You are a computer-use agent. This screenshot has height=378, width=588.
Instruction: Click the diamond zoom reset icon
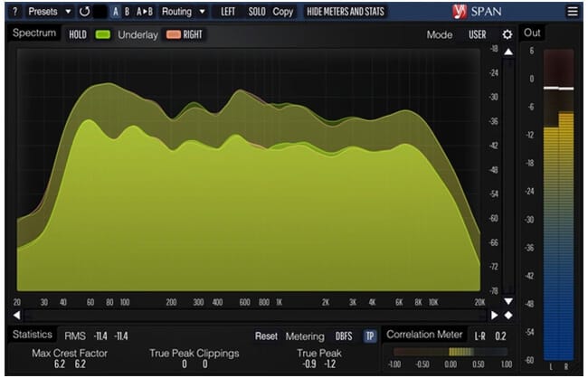(x=508, y=316)
